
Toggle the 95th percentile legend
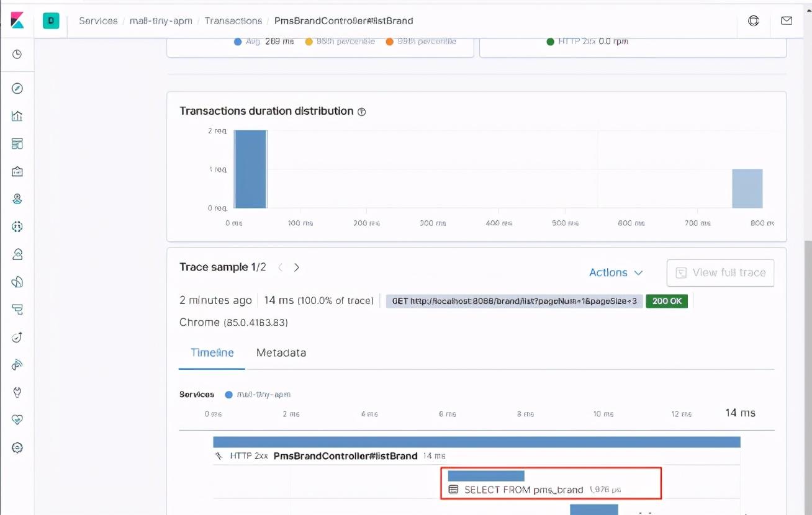tap(340, 42)
